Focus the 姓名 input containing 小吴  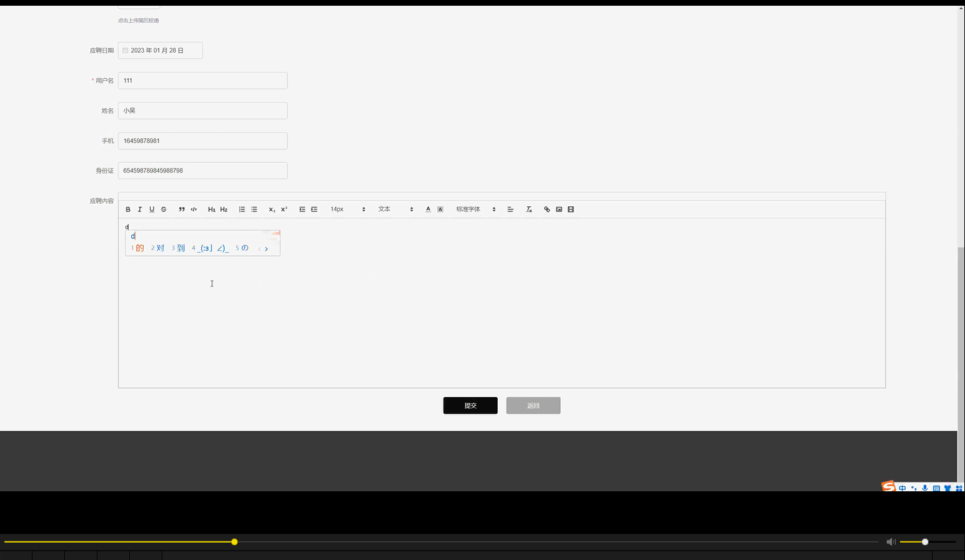click(202, 111)
